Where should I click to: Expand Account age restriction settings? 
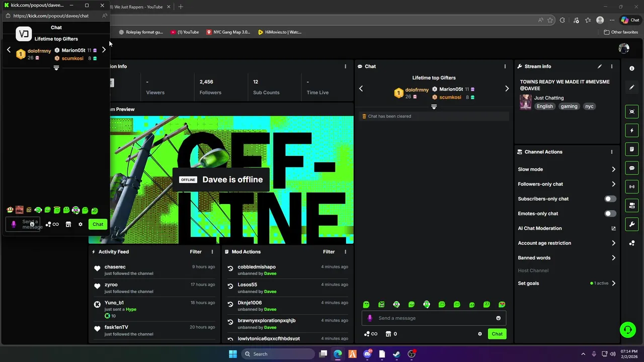point(613,243)
